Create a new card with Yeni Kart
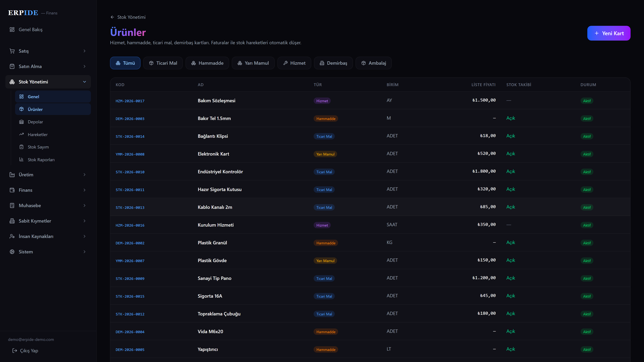 tap(609, 33)
